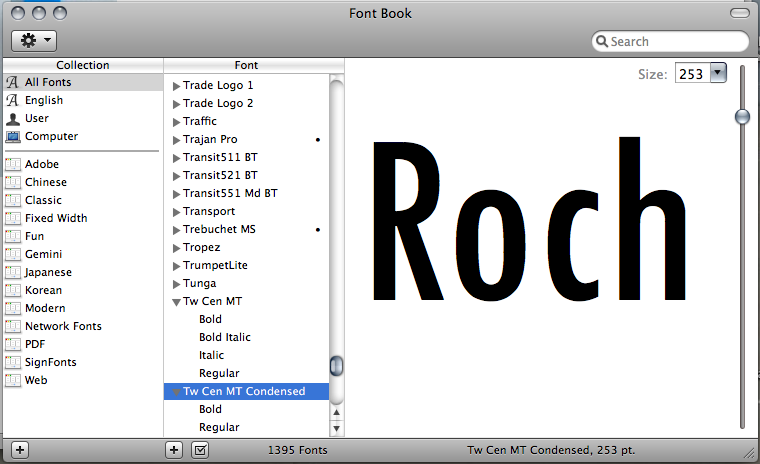
Task: Click the Collection column header
Action: coord(83,65)
